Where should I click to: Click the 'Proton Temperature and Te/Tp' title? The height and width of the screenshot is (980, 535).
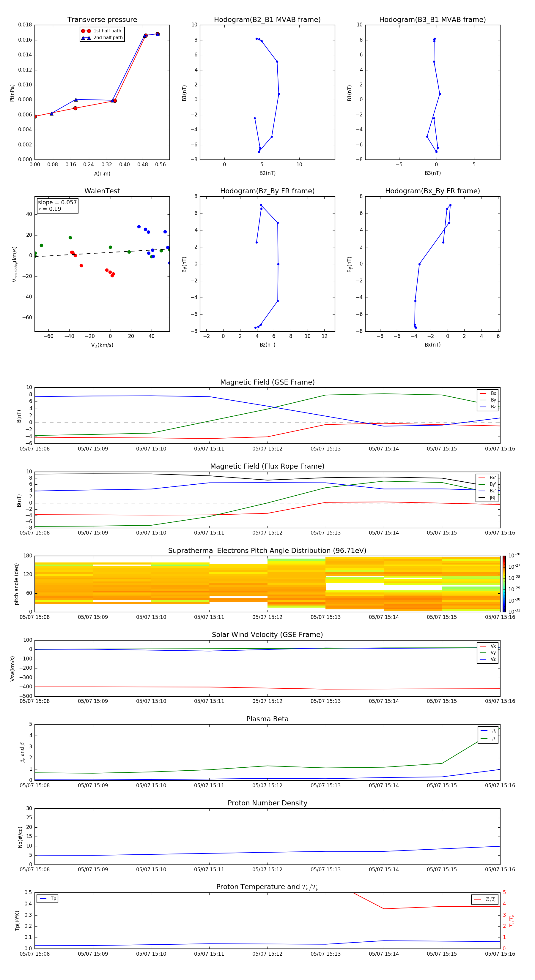click(x=267, y=887)
